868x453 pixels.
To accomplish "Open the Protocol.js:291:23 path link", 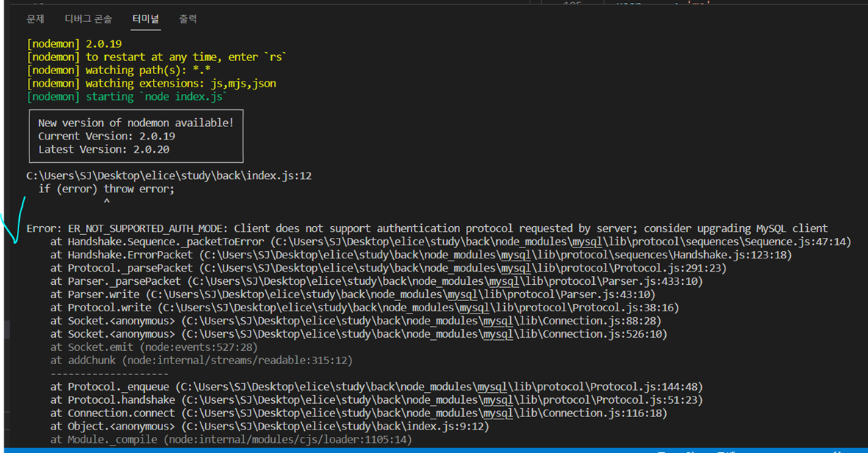I will pos(463,268).
